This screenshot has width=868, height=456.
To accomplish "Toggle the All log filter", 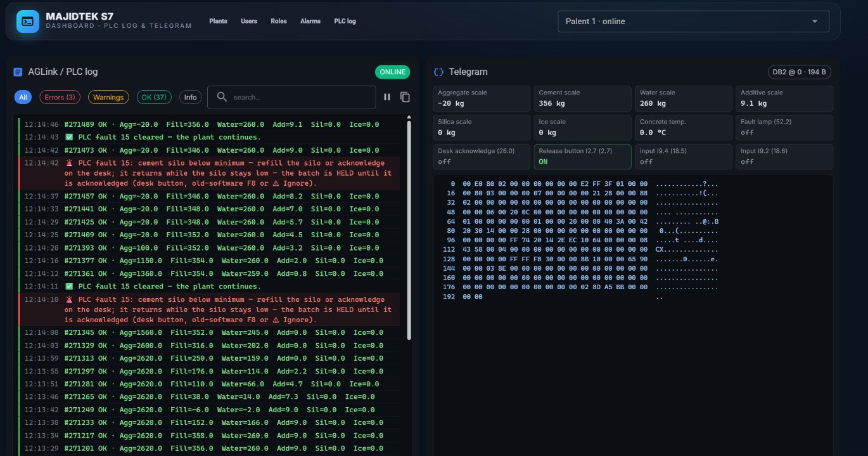I will pos(23,97).
